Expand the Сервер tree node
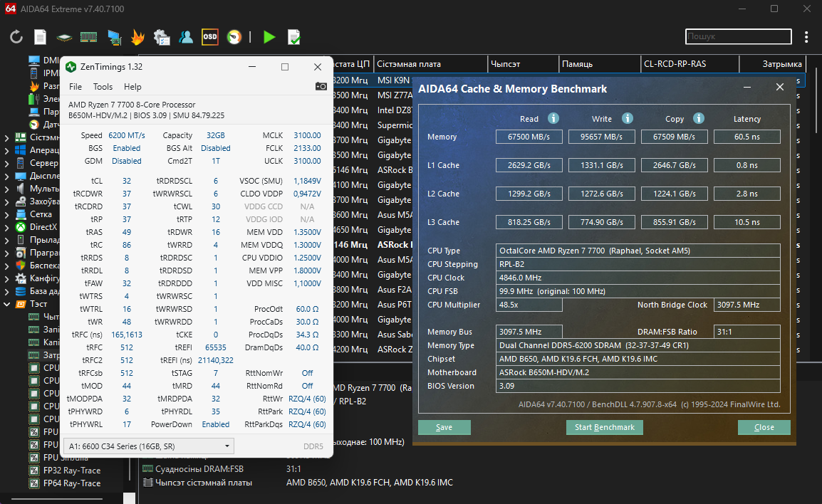 pyautogui.click(x=7, y=163)
